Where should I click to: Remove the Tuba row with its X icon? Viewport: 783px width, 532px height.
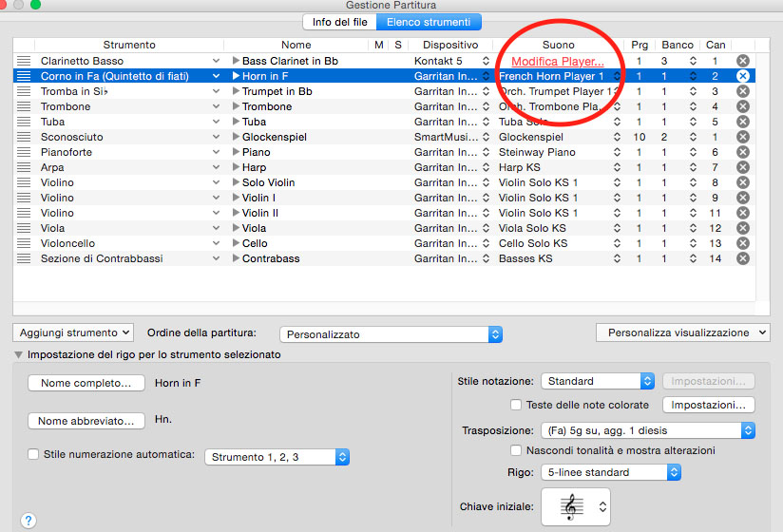point(743,122)
